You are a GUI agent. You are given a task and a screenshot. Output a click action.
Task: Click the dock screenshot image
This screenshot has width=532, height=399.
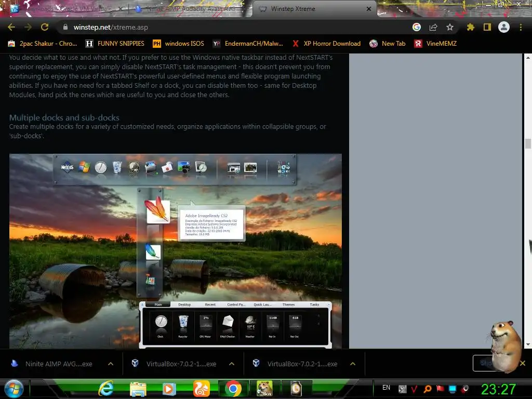coord(176,251)
